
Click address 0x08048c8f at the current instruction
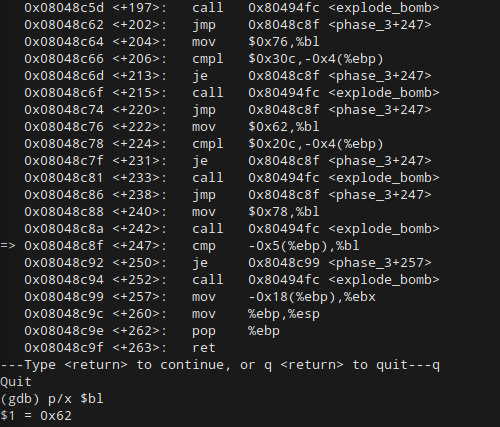point(64,246)
